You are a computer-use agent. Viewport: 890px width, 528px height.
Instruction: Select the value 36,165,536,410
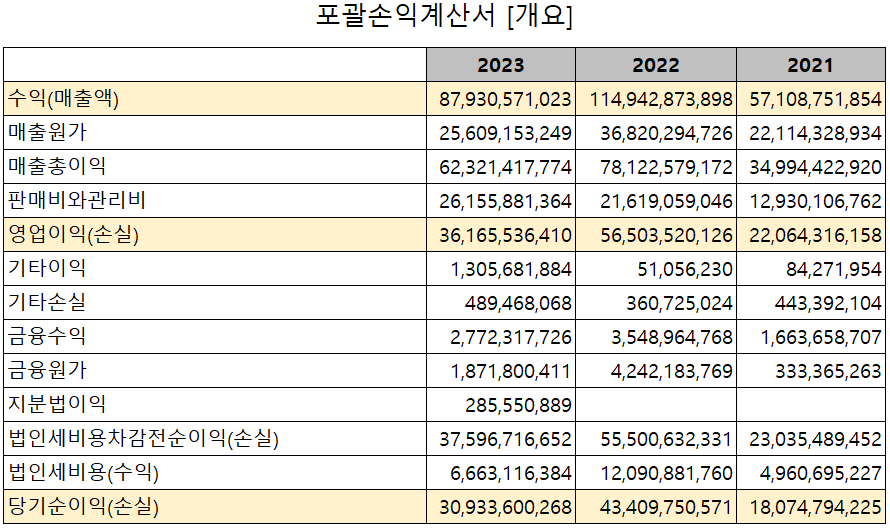(505, 236)
